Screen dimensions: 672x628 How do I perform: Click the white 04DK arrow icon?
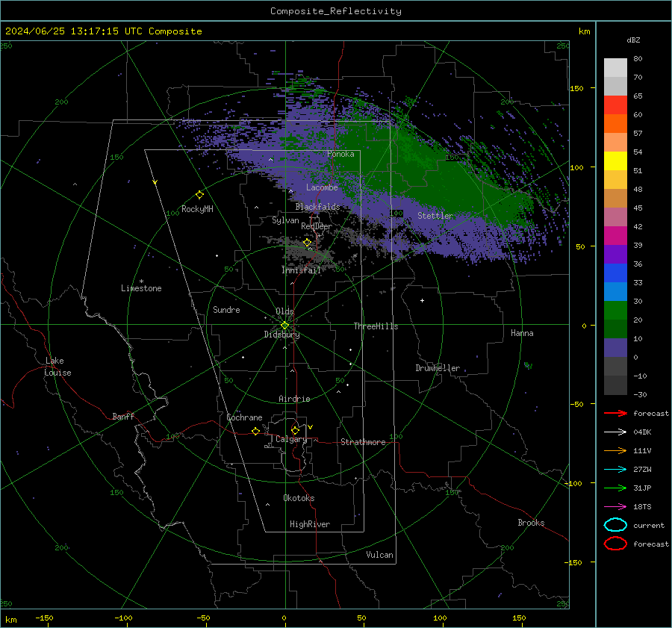pyautogui.click(x=615, y=432)
